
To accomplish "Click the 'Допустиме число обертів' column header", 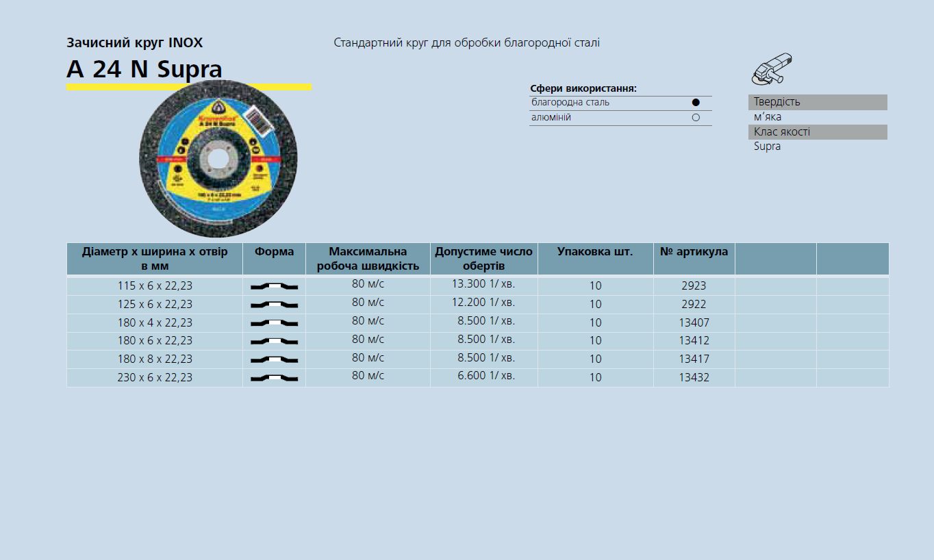I will pyautogui.click(x=483, y=259).
